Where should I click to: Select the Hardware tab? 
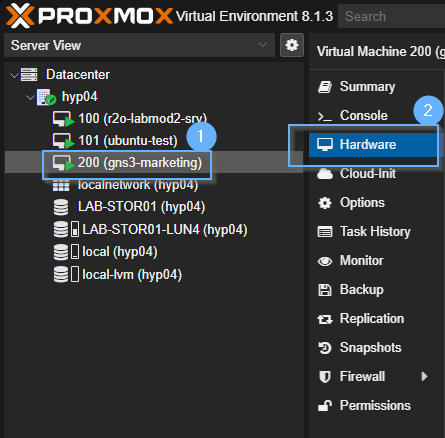377,145
